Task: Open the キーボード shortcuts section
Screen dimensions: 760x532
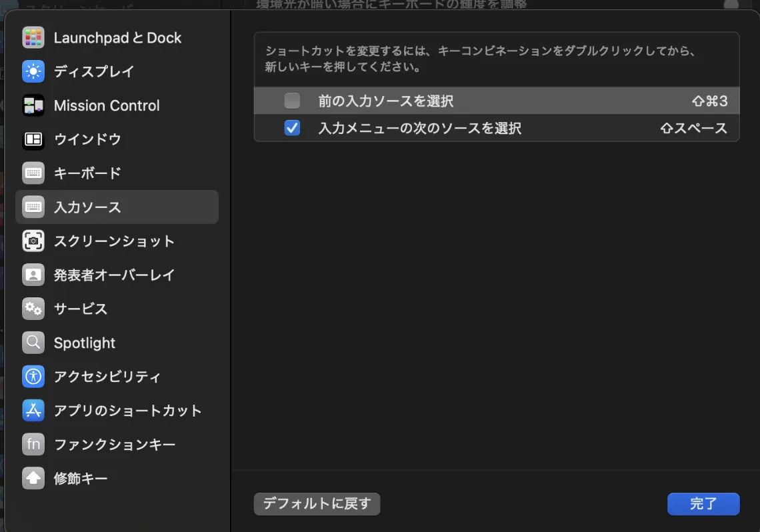Action: pos(32,173)
